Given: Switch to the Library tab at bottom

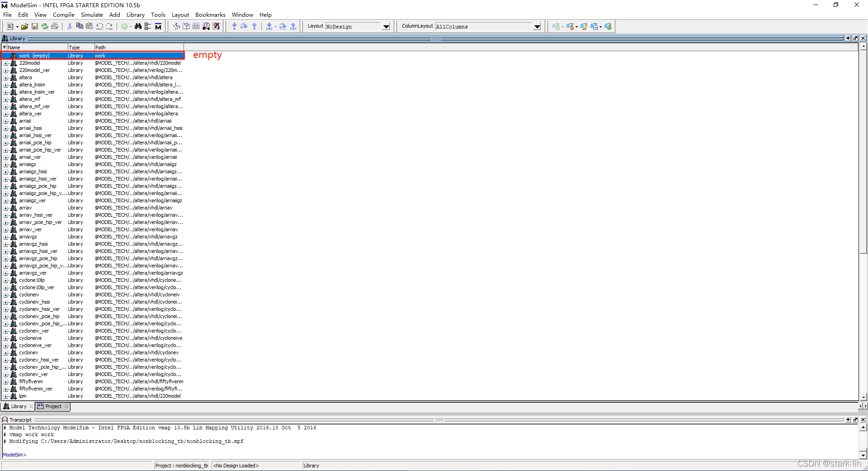Looking at the screenshot, I should point(18,406).
